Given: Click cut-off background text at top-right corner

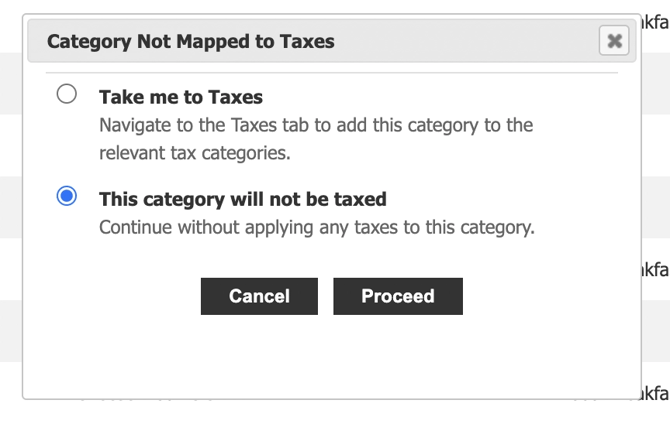Looking at the screenshot, I should (656, 20).
